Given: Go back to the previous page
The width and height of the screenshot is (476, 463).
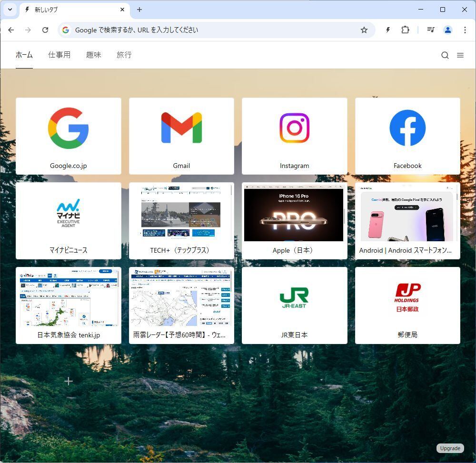Looking at the screenshot, I should pos(11,30).
